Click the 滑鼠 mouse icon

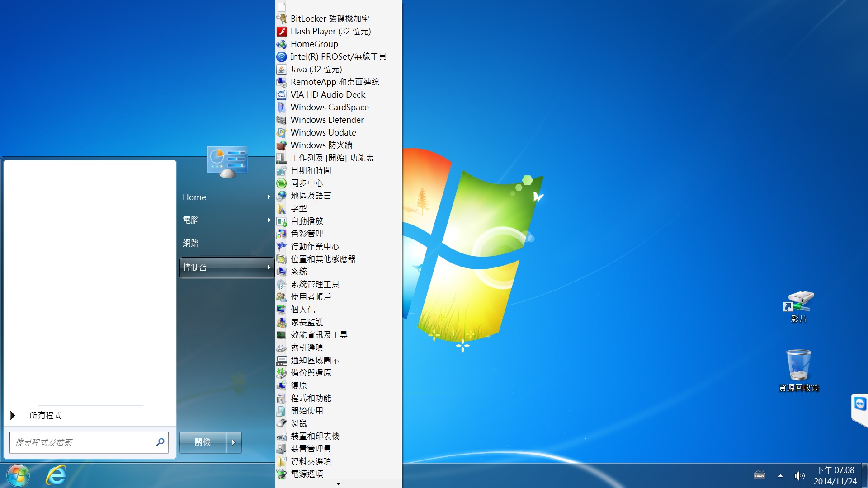[x=282, y=424]
